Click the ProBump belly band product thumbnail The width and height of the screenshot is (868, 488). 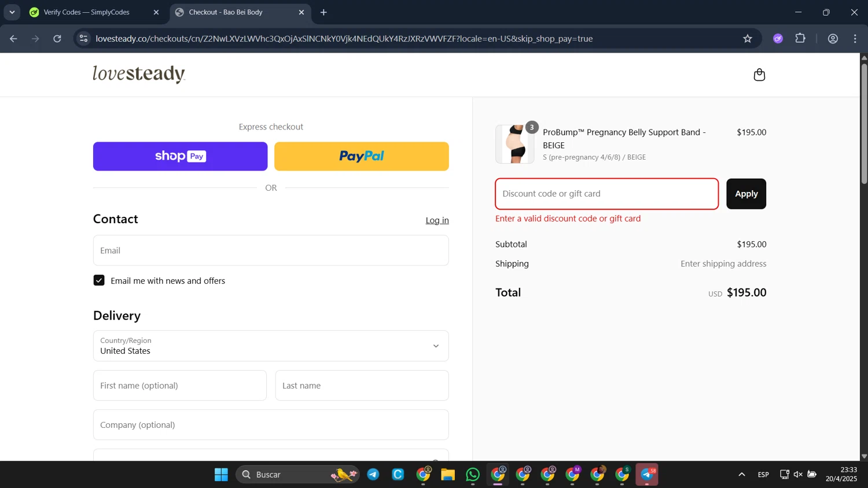point(515,144)
